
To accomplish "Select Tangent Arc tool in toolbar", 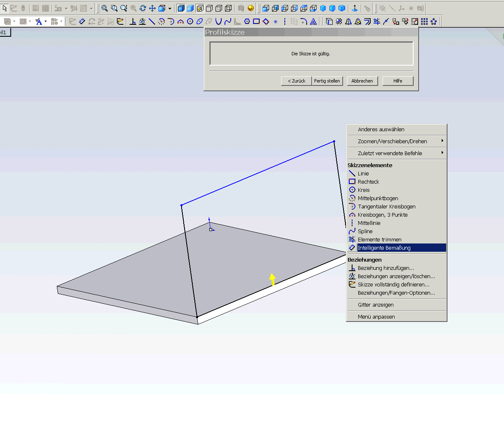I will pyautogui.click(x=171, y=21).
